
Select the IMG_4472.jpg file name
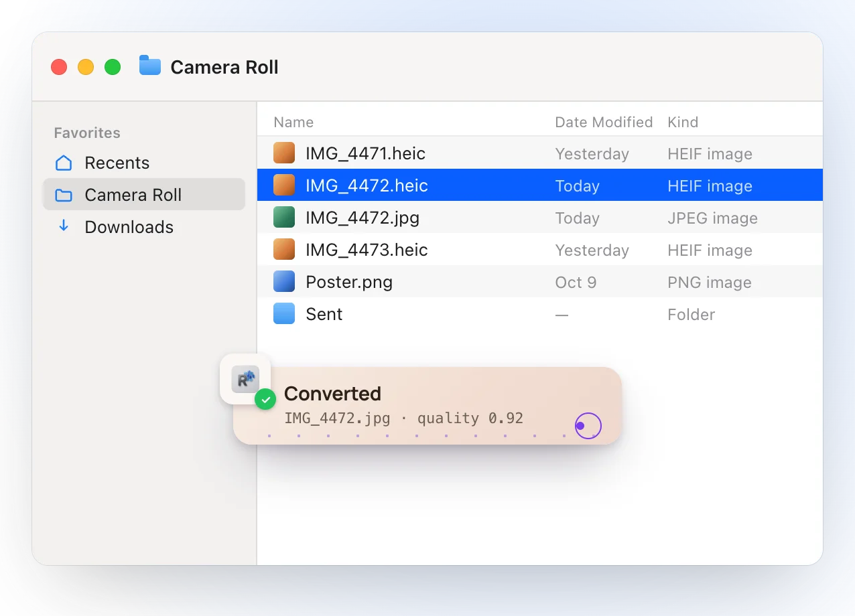(363, 218)
